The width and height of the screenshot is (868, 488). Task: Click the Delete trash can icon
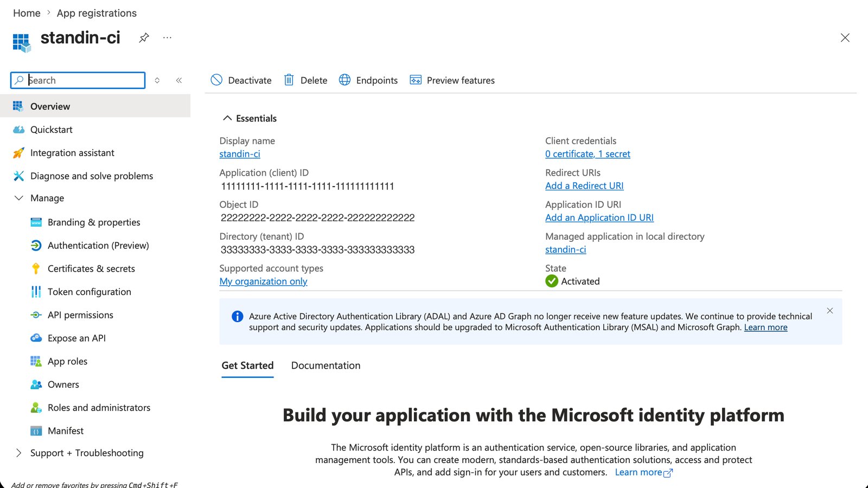(x=289, y=80)
